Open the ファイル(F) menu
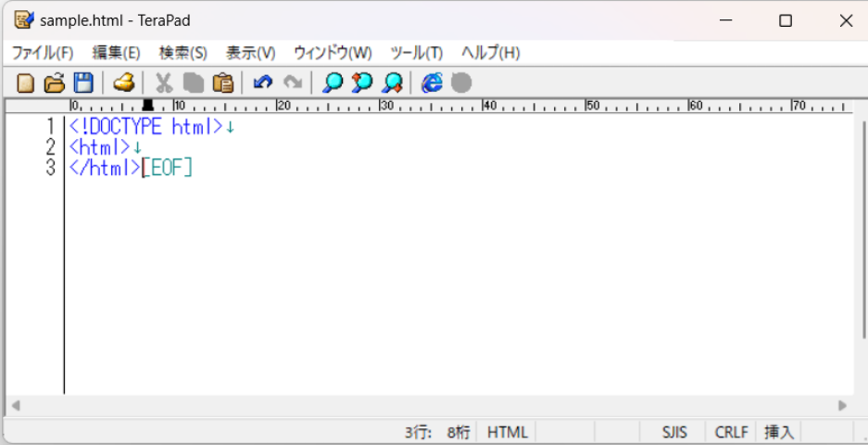 click(x=43, y=53)
